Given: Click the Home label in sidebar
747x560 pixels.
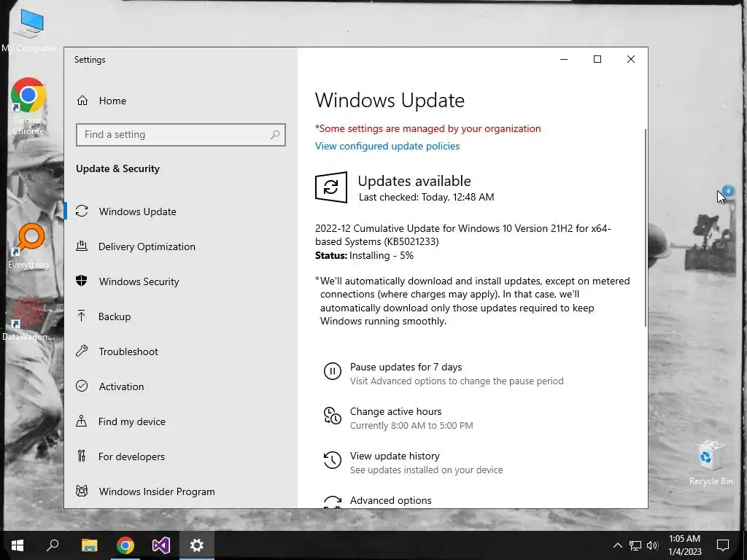Looking at the screenshot, I should click(x=112, y=101).
